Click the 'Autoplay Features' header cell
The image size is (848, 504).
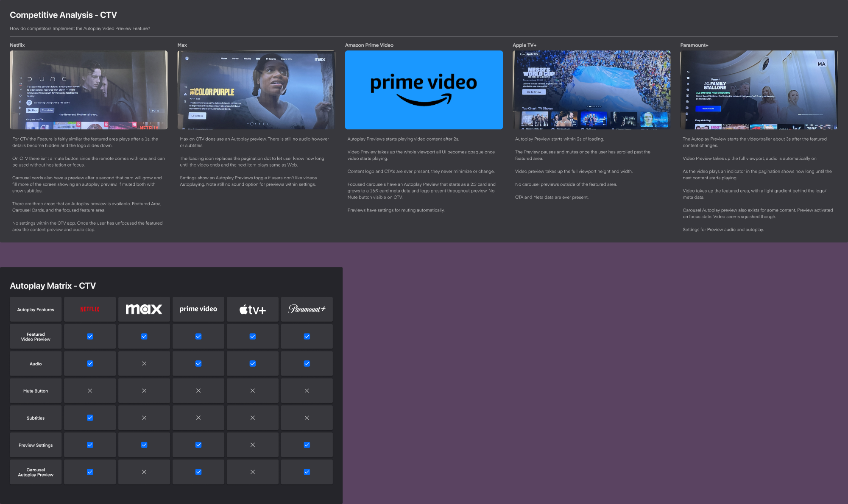coord(36,309)
